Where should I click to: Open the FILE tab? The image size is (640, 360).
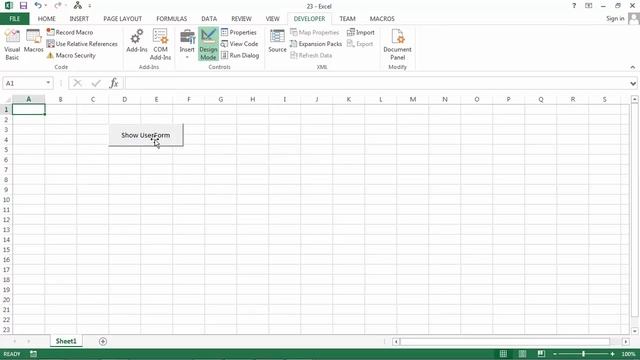pyautogui.click(x=15, y=19)
